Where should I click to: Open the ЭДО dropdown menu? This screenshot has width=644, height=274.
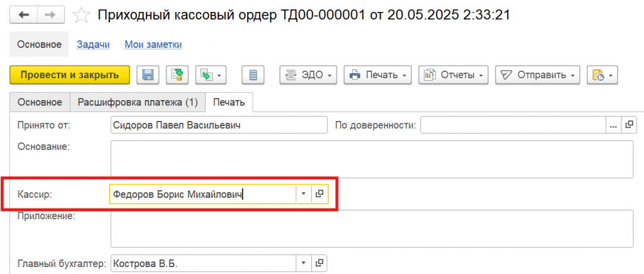click(308, 75)
